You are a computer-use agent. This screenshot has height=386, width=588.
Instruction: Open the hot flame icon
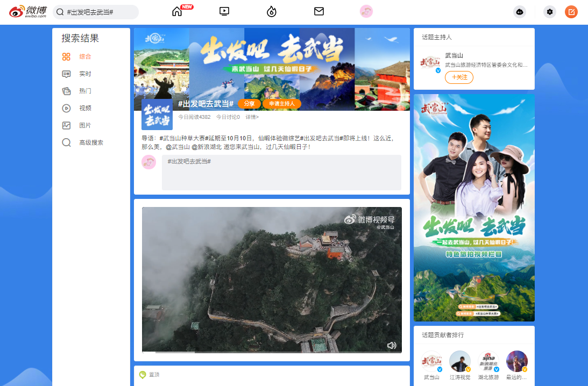click(272, 12)
